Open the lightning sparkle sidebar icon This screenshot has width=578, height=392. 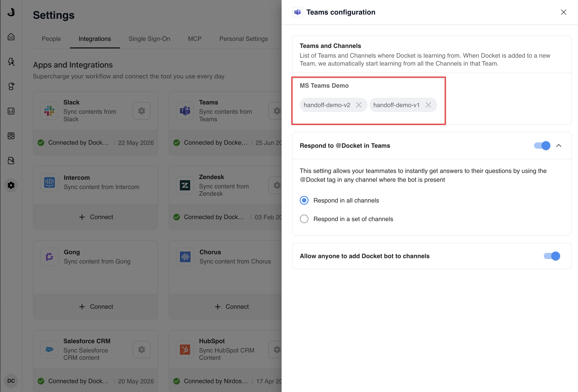pyautogui.click(x=11, y=61)
